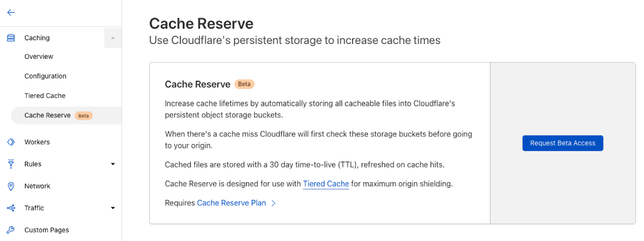Open the Workers sidebar item
This screenshot has height=241, width=644.
click(x=37, y=142)
